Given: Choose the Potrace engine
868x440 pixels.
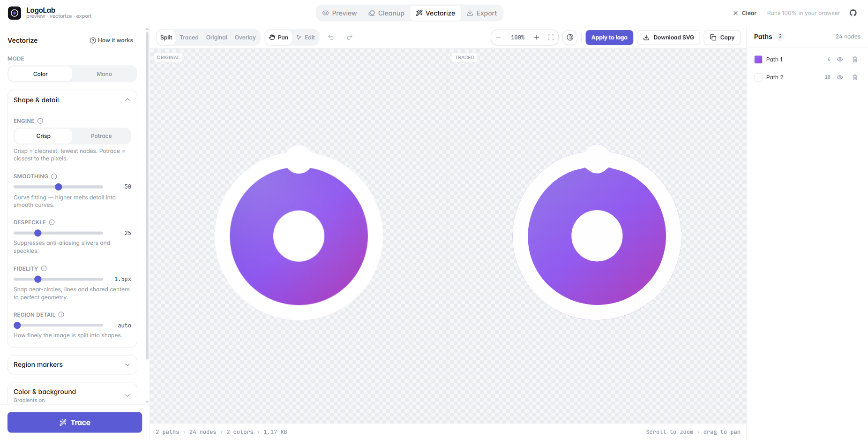Looking at the screenshot, I should click(x=101, y=136).
